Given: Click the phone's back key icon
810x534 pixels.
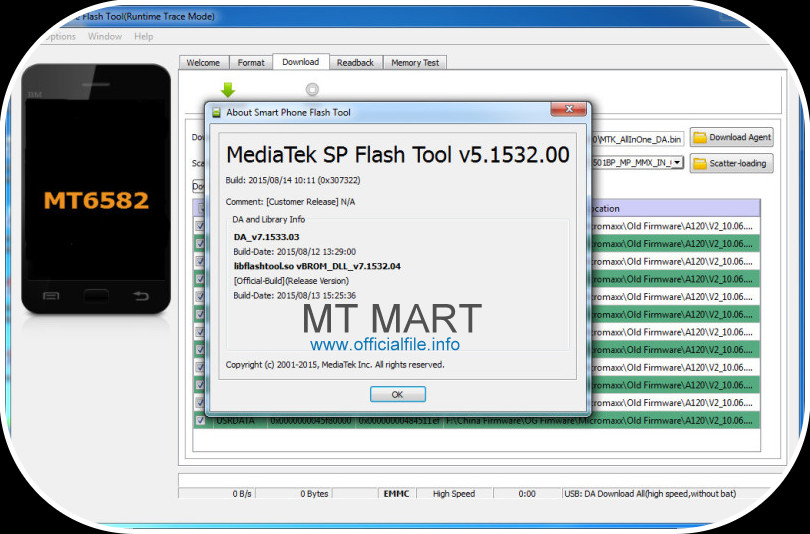Looking at the screenshot, I should point(140,296).
